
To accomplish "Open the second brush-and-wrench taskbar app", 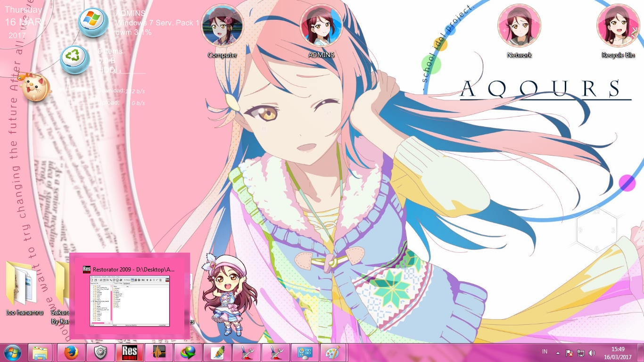I will point(276,353).
